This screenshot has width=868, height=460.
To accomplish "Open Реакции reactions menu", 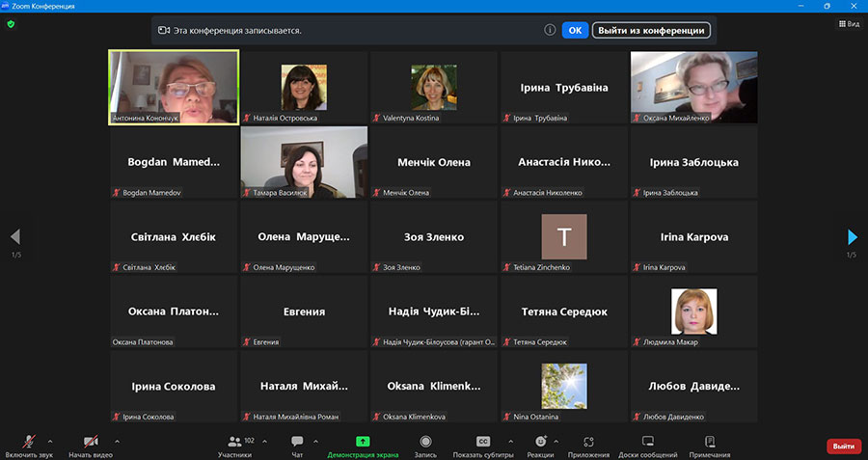I will (540, 442).
